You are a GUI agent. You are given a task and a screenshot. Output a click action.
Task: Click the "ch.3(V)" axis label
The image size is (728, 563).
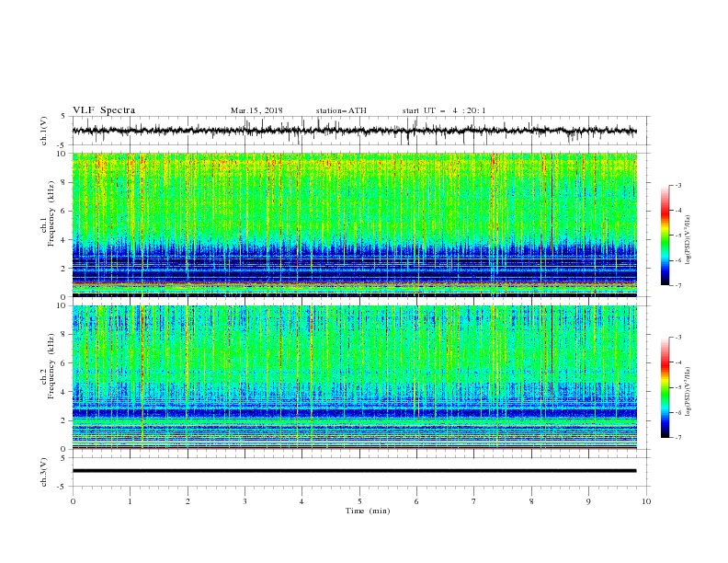[x=43, y=472]
